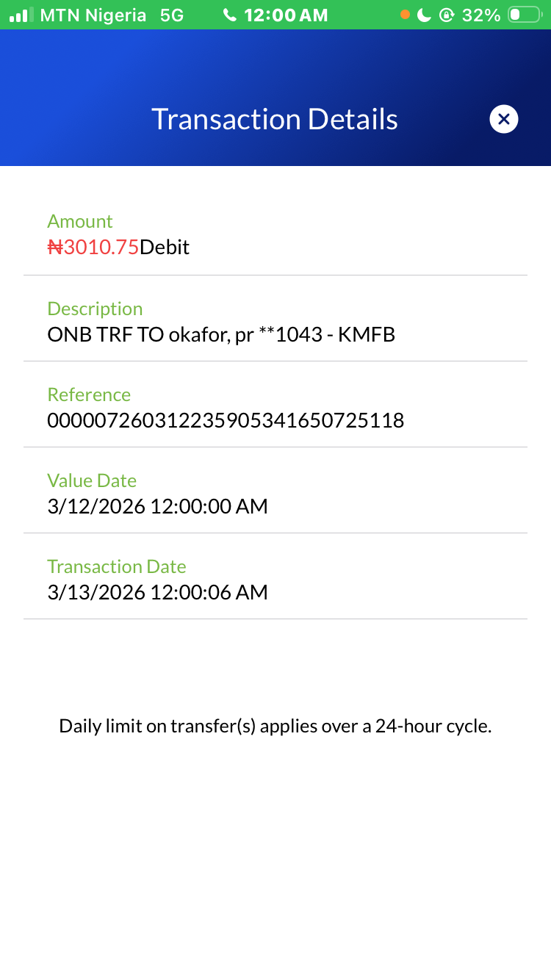The image size is (551, 980).
Task: Tap the 12:00 AM status bar clock
Action: [x=286, y=15]
